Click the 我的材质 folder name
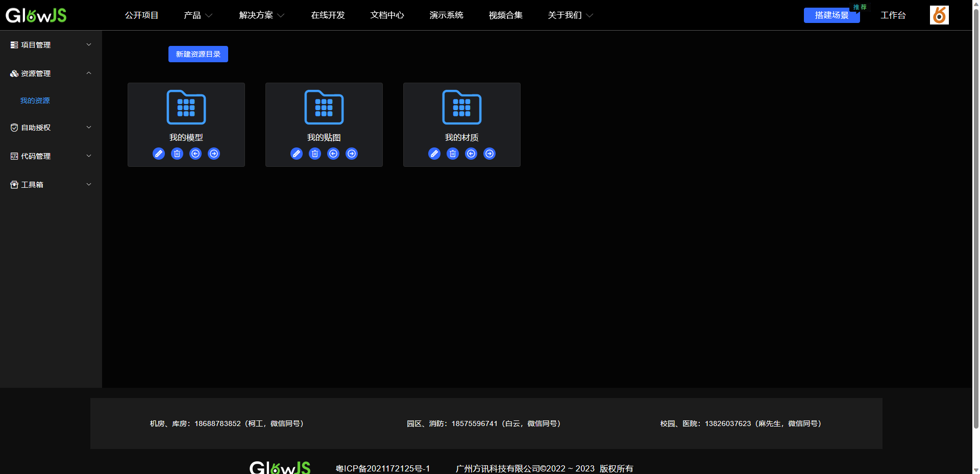Screen dimensions: 980x474 coord(462,137)
